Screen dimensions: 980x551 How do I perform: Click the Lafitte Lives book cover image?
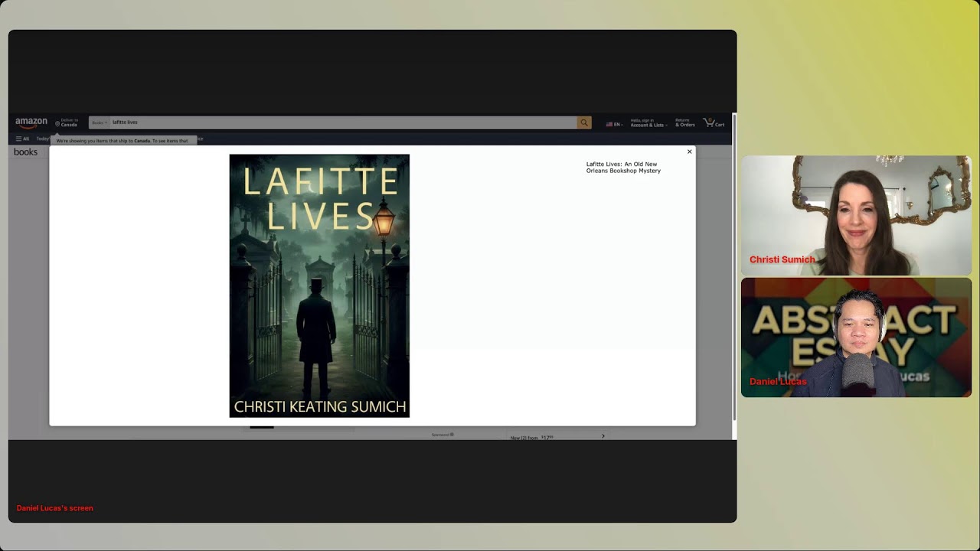(x=319, y=285)
